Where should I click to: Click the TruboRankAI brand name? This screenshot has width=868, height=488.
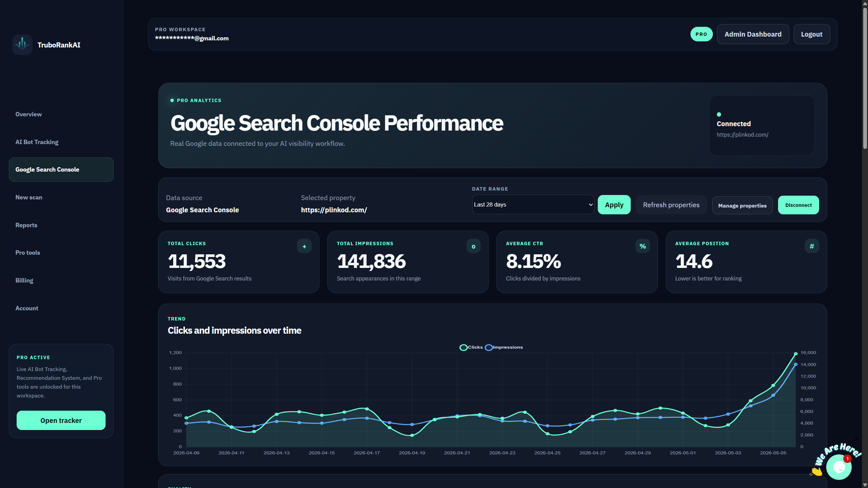(x=59, y=45)
